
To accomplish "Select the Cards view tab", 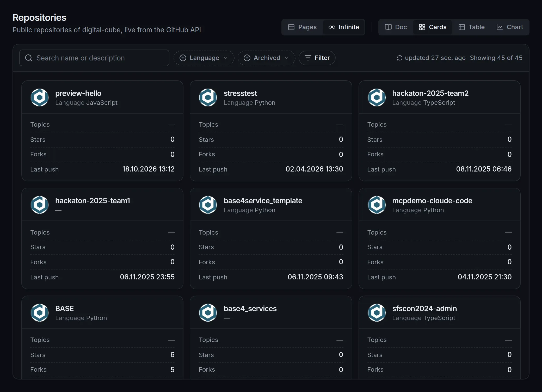I will click(x=433, y=27).
